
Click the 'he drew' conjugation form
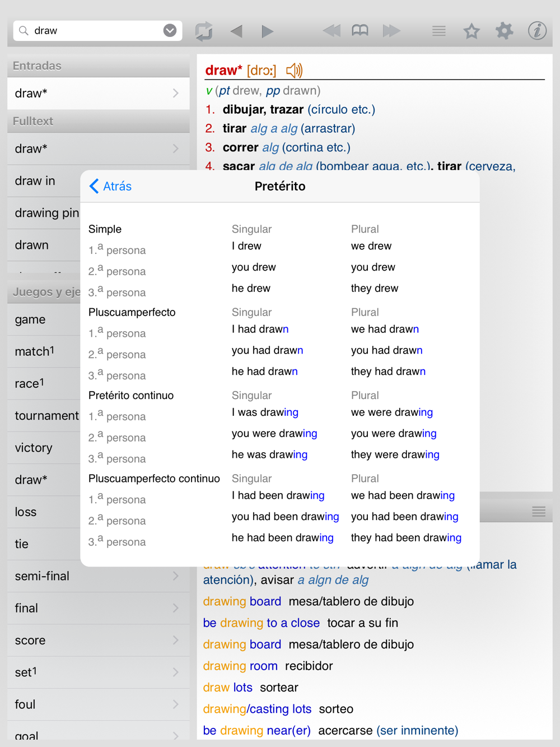251,288
